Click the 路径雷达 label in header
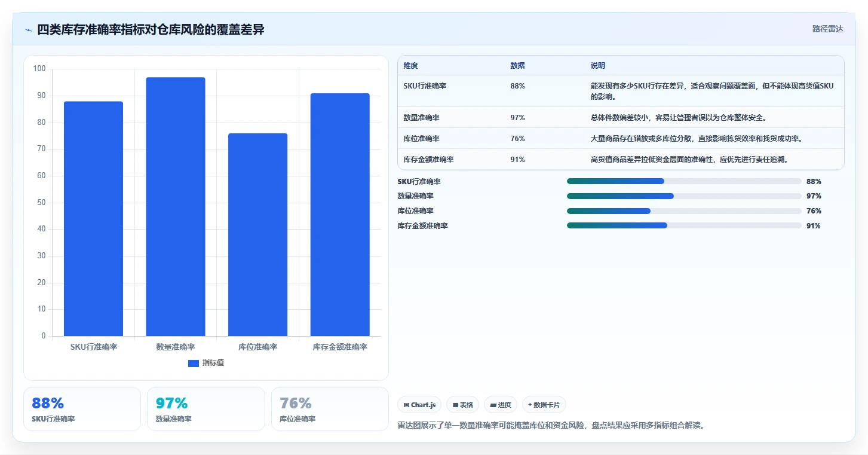 (x=828, y=29)
